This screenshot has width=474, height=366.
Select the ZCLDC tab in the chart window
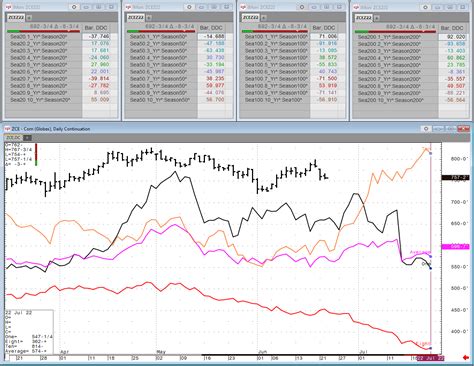(14, 138)
